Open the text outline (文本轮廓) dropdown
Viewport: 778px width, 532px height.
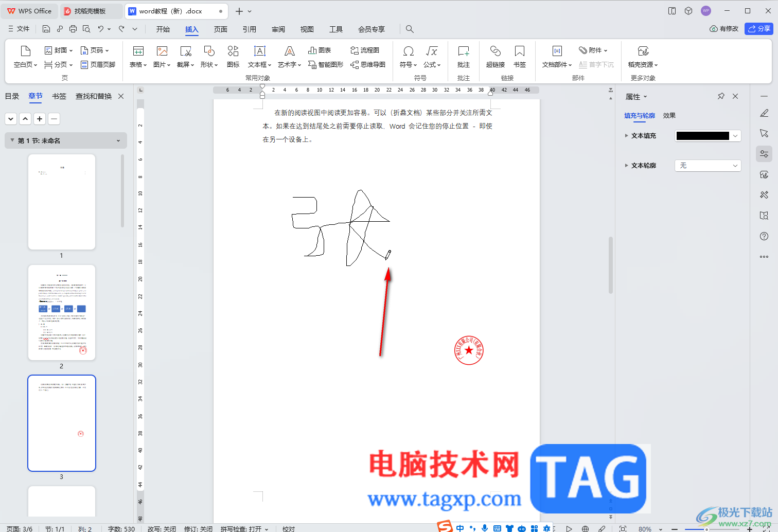pyautogui.click(x=708, y=166)
